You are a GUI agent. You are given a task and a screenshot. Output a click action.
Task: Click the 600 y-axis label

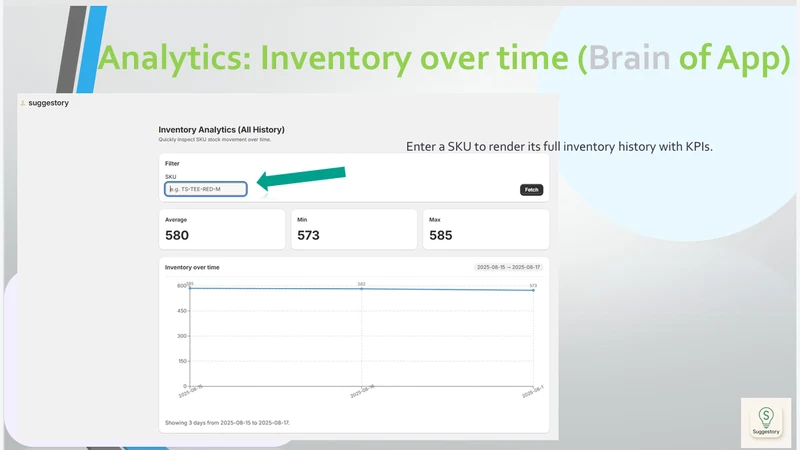(182, 286)
